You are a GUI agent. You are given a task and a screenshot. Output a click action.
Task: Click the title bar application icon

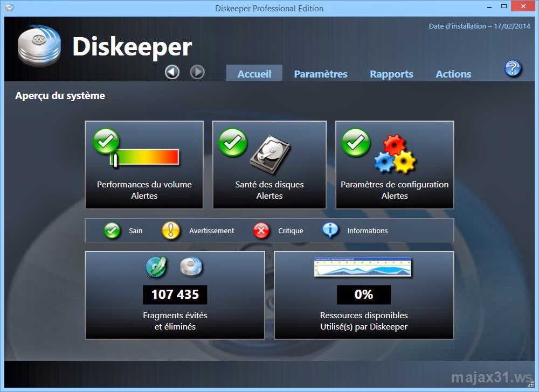pyautogui.click(x=9, y=8)
